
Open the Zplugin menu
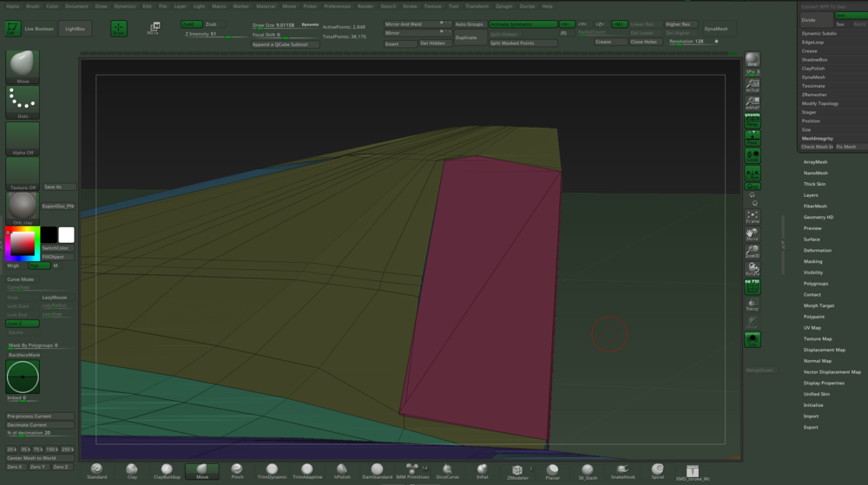[503, 6]
